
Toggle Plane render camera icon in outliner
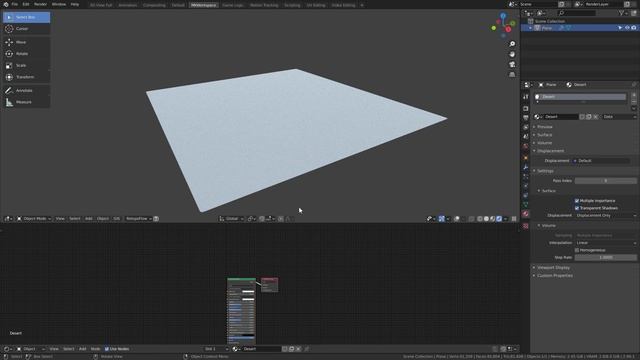coord(634,28)
